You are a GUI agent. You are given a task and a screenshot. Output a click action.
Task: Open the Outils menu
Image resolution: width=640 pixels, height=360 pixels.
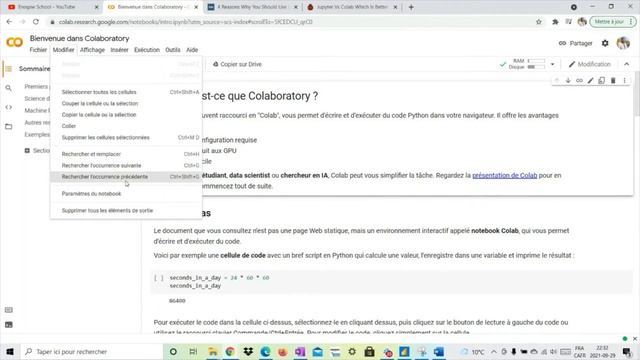pos(173,50)
